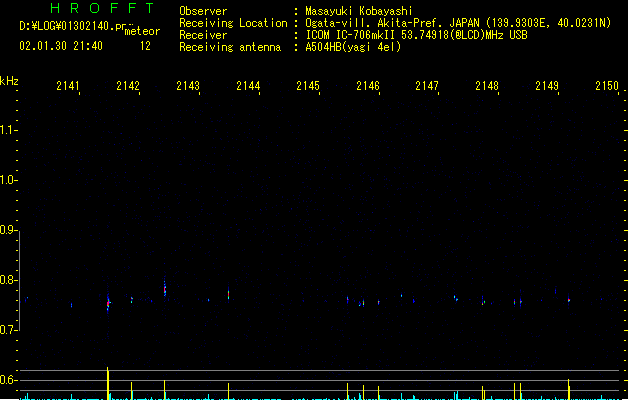The image size is (629, 400).
Task: Click time axis label 2150
Action: 607,86
